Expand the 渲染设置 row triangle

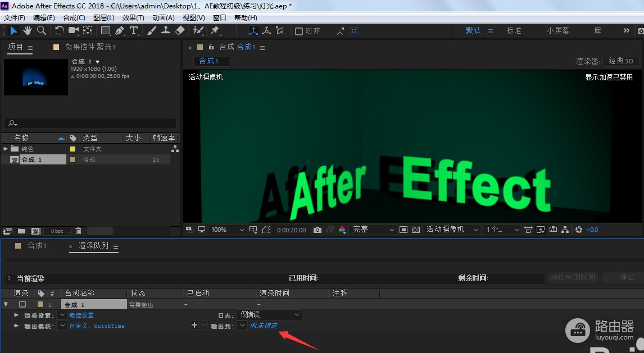click(x=16, y=315)
